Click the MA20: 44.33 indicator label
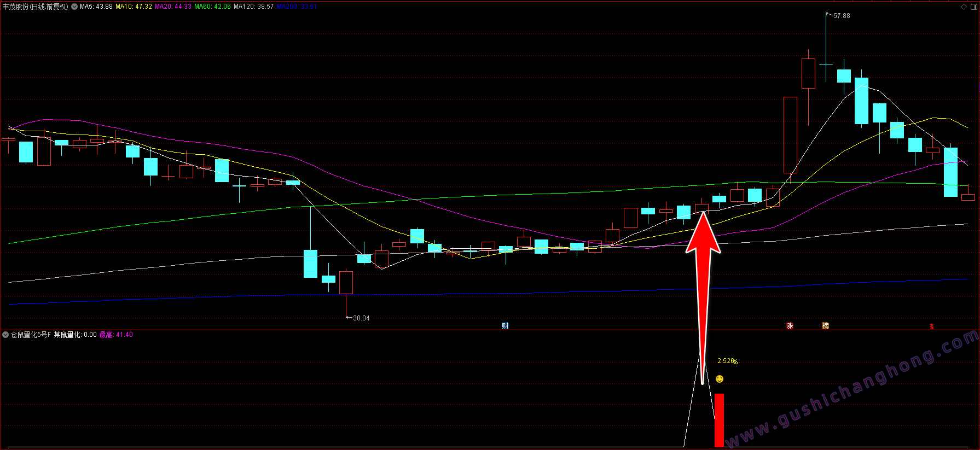Viewport: 980px width, 450px height. [x=173, y=7]
